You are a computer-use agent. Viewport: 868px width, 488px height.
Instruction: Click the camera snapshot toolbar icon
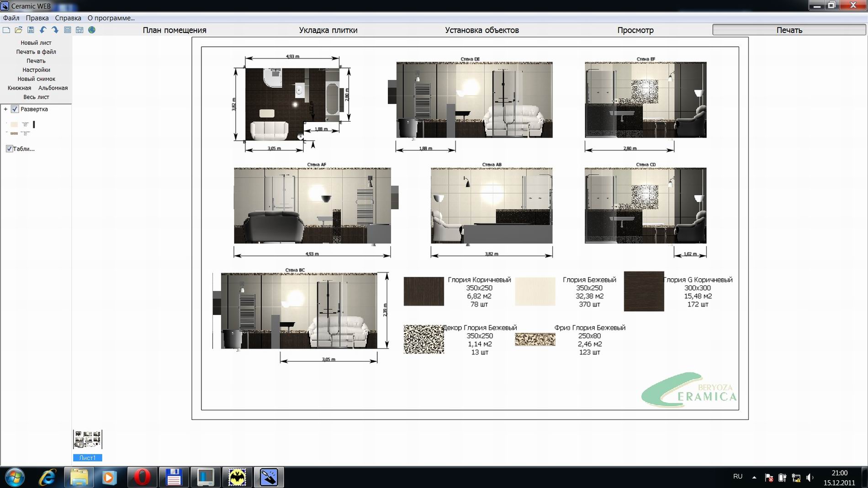79,30
